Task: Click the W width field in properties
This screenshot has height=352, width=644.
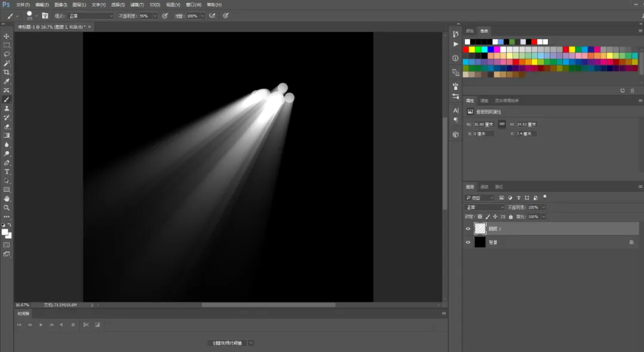Action: pyautogui.click(x=484, y=124)
